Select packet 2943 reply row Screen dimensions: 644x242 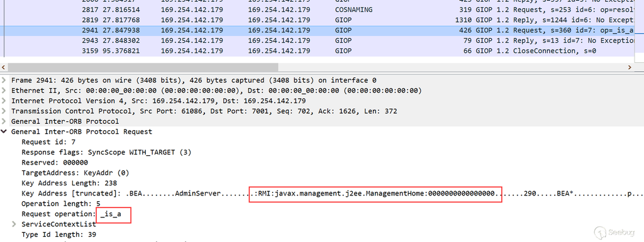(318, 41)
